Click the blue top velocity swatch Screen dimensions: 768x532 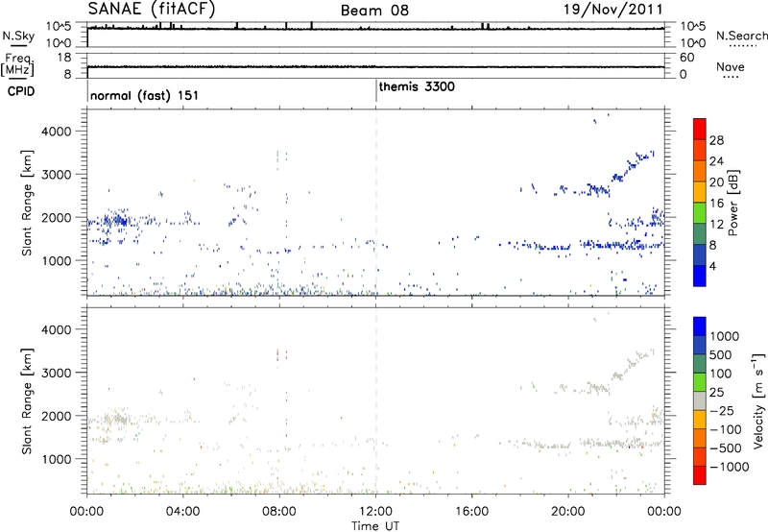(x=700, y=326)
